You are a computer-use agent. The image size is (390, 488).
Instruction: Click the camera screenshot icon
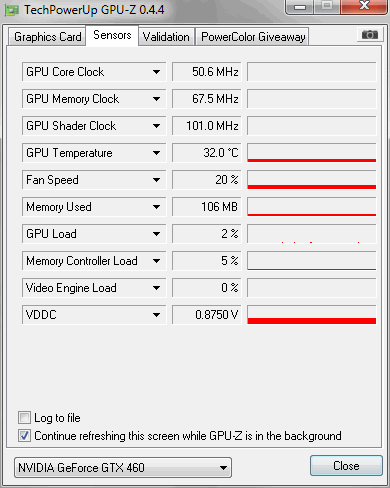coord(370,35)
